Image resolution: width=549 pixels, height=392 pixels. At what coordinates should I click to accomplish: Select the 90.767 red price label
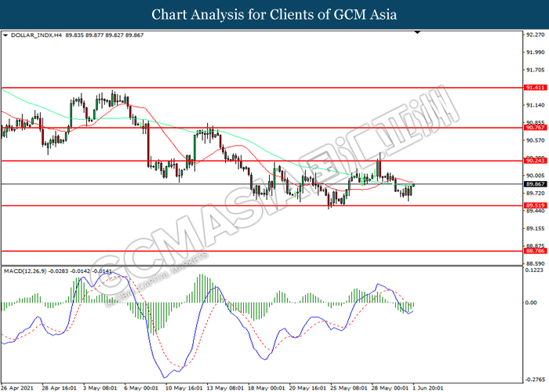(534, 127)
